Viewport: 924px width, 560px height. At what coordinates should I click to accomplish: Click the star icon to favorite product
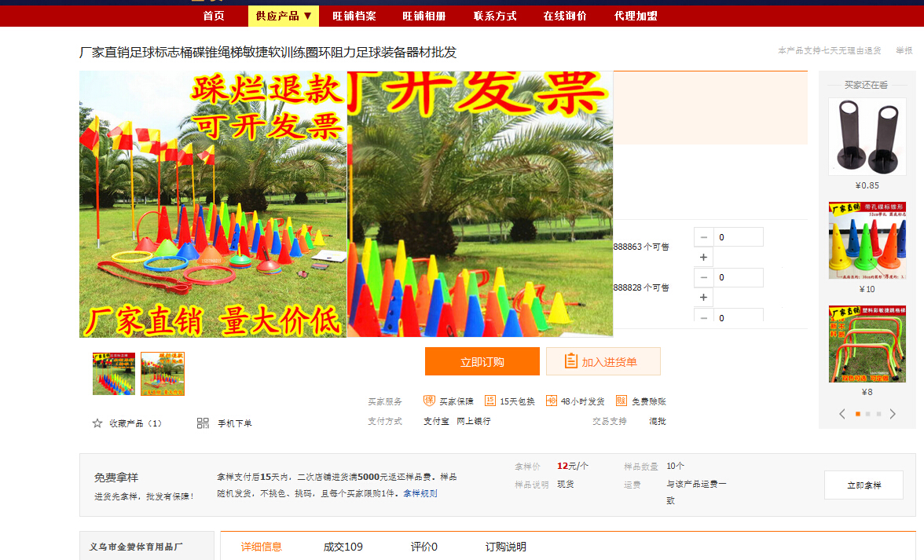tap(97, 423)
